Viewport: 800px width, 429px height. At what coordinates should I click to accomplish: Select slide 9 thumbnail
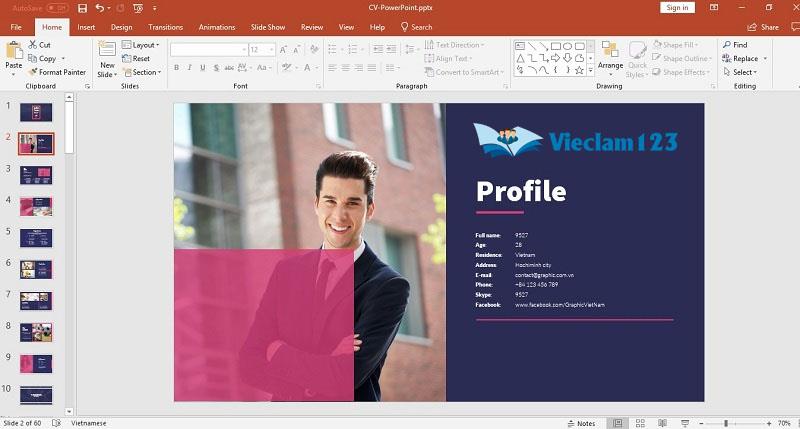click(x=36, y=364)
